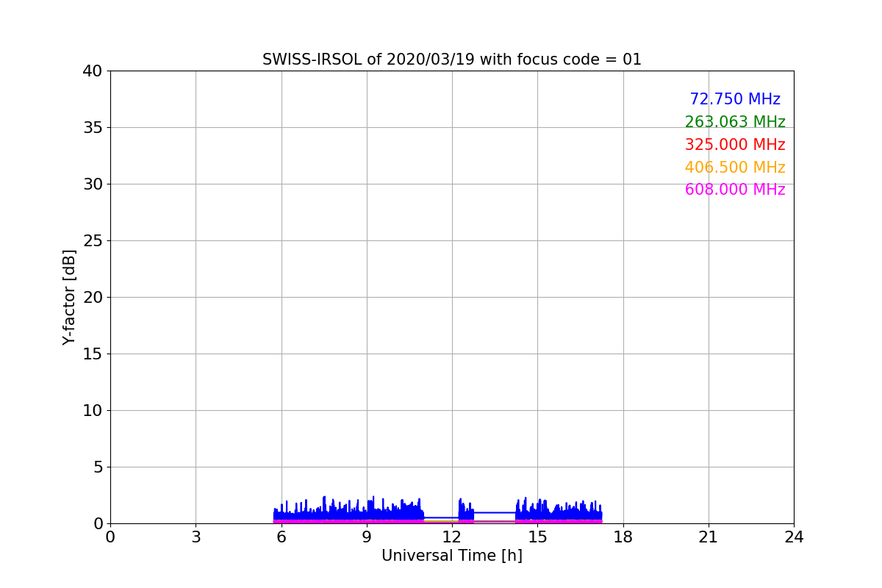Select the 263.063 MHz legend label
Image resolution: width=882 pixels, height=588 pixels.
(735, 122)
